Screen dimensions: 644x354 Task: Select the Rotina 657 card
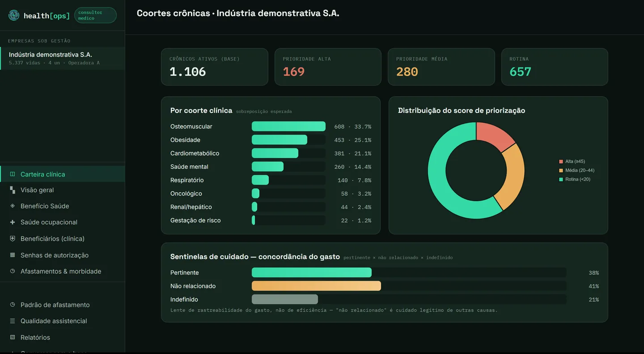point(555,67)
